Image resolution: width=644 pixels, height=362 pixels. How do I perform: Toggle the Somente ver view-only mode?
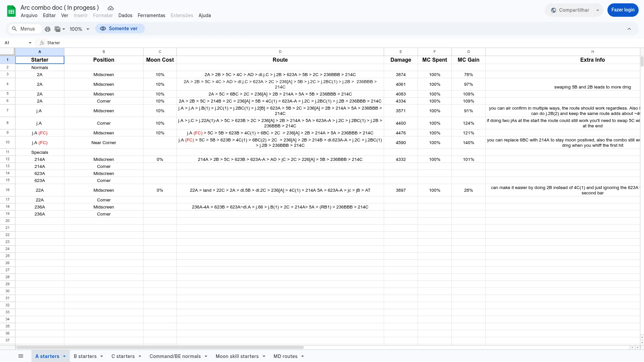tap(120, 29)
